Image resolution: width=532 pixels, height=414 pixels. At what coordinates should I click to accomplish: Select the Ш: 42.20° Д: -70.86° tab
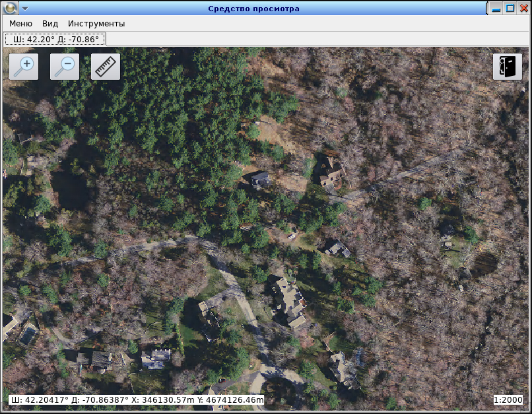[x=55, y=40]
